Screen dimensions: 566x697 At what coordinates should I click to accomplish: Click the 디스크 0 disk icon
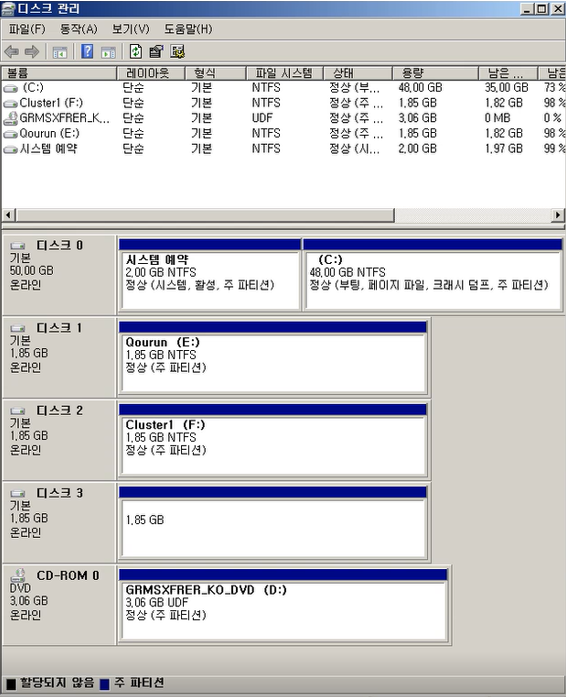tap(18, 245)
